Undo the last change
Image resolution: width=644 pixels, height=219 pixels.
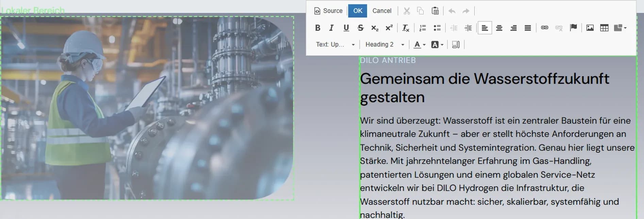click(452, 11)
